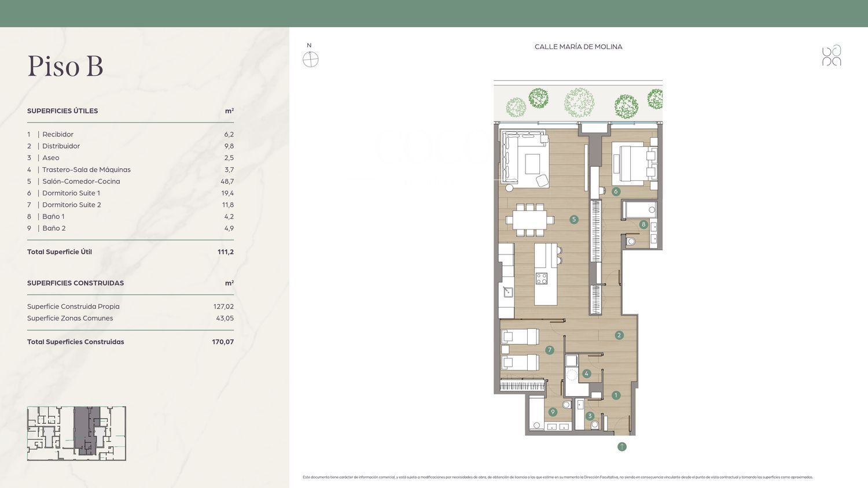The height and width of the screenshot is (488, 868).
Task: Select room marker 5 in the living room
Action: pos(574,220)
